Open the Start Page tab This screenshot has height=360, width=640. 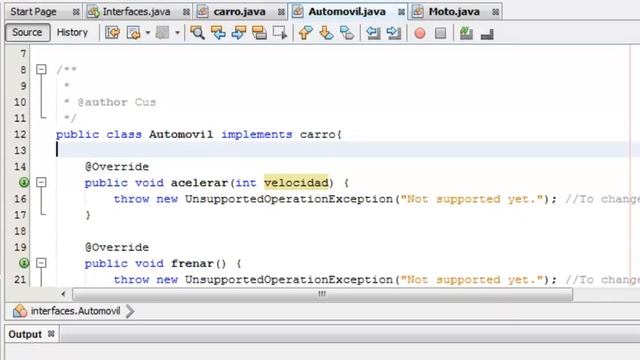33,12
